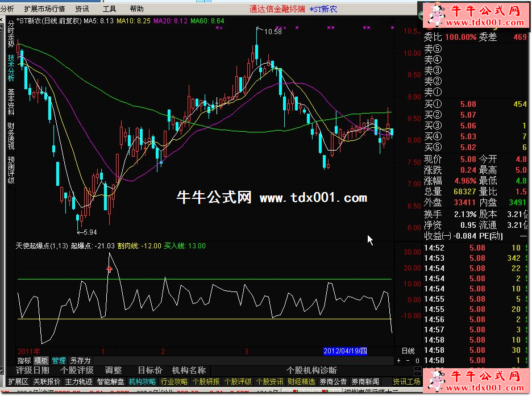Zoom out chart with the − button
The height and width of the screenshot is (396, 532).
pos(408,361)
